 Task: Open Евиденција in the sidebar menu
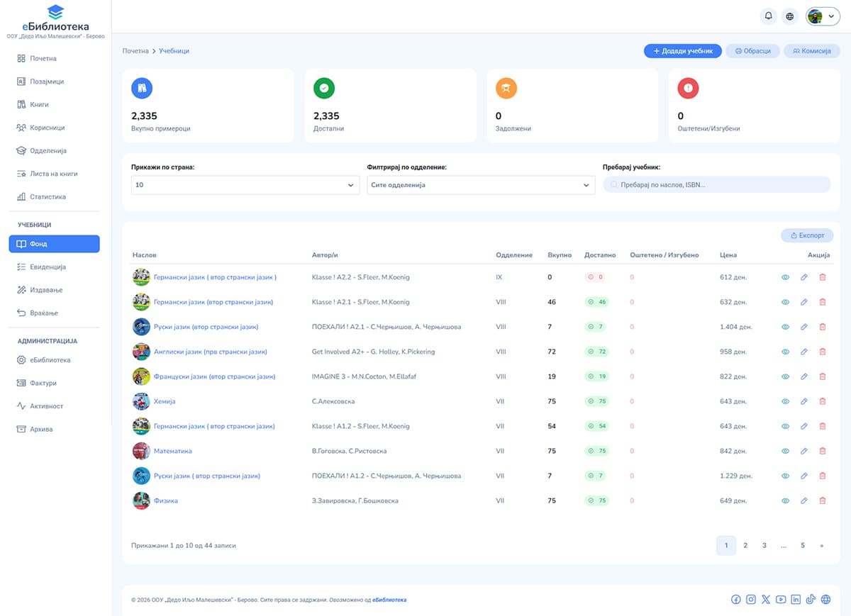click(48, 267)
